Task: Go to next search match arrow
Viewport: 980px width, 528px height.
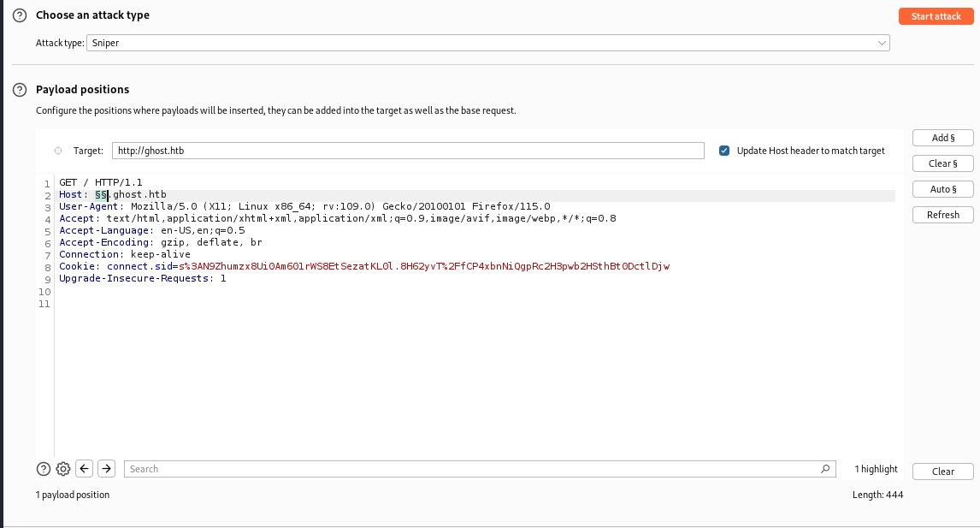Action: coord(106,469)
